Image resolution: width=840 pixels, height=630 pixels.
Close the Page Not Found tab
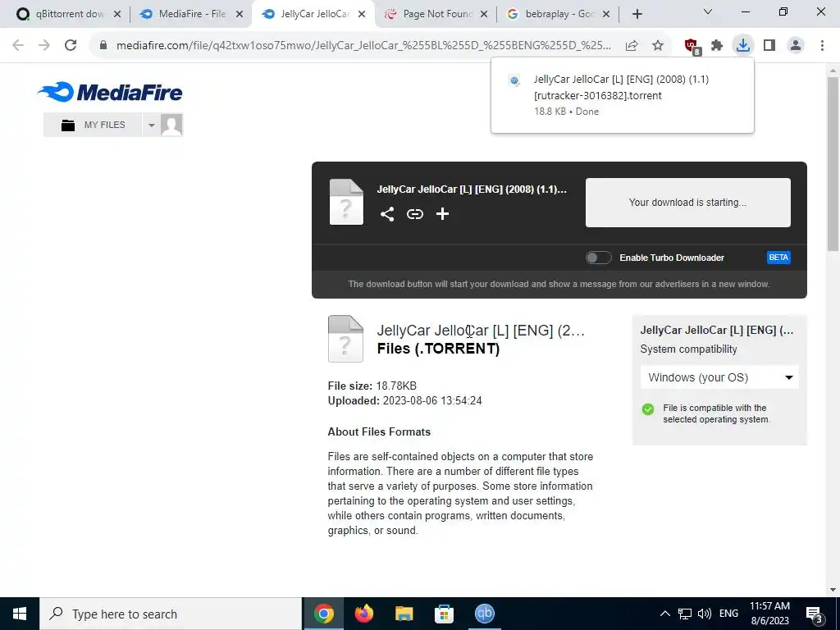point(484,15)
